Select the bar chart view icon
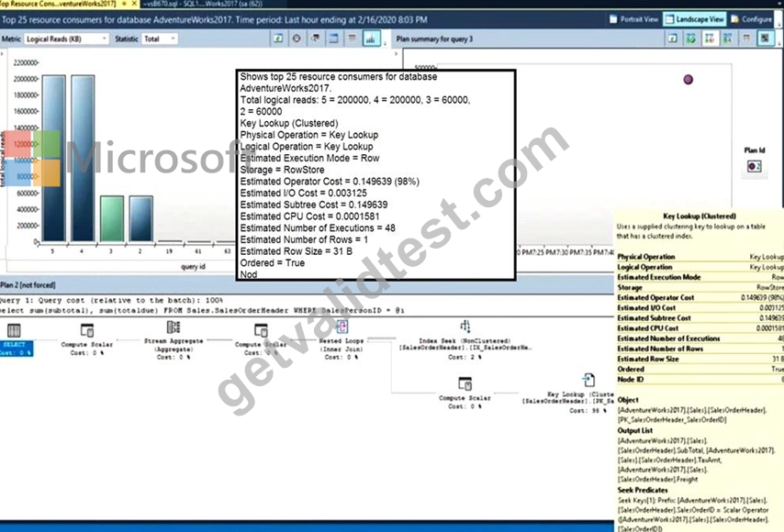Viewport: 784px width, 532px height. [x=371, y=39]
